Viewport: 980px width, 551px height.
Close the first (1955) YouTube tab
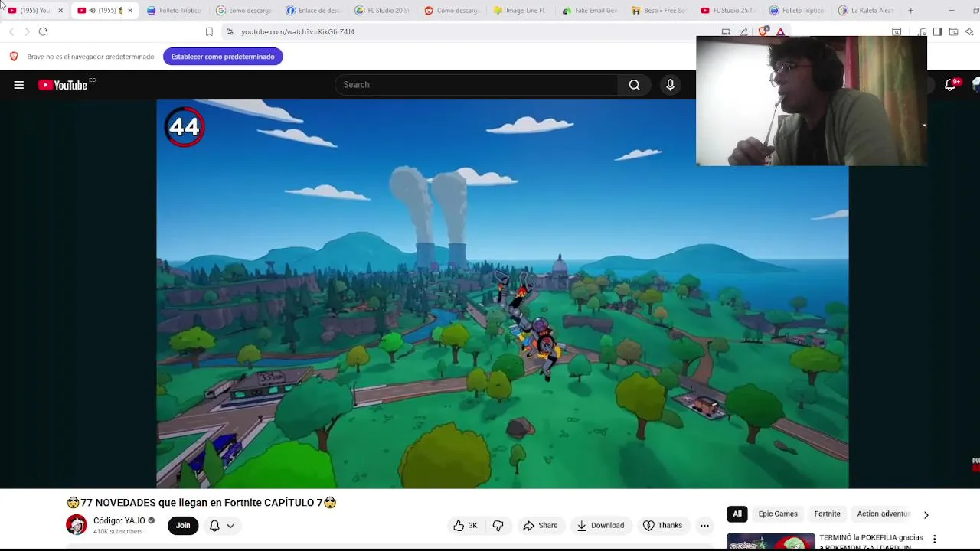point(60,10)
